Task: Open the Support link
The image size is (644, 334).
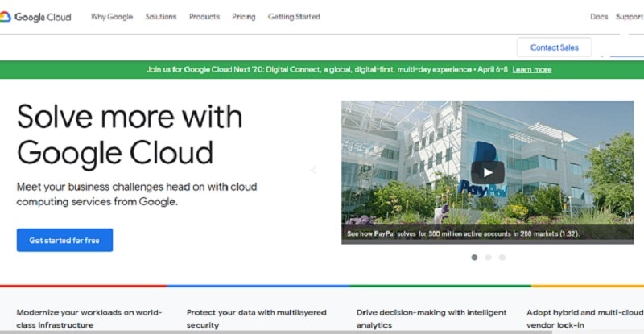Action: click(x=630, y=17)
